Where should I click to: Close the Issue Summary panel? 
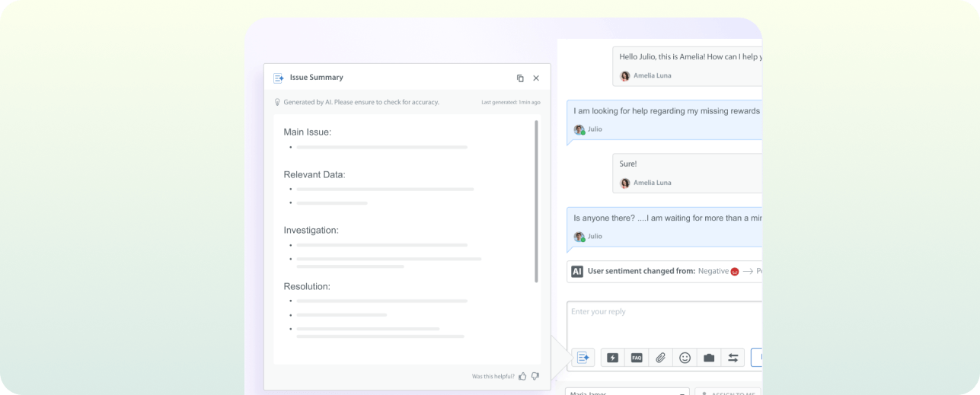click(536, 78)
